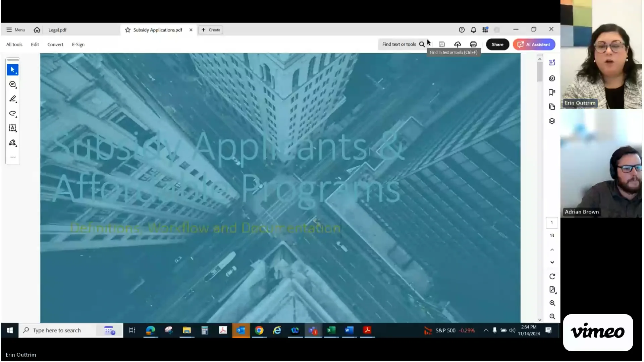The image size is (644, 362).
Task: Open the AI Assistant button
Action: click(x=534, y=44)
